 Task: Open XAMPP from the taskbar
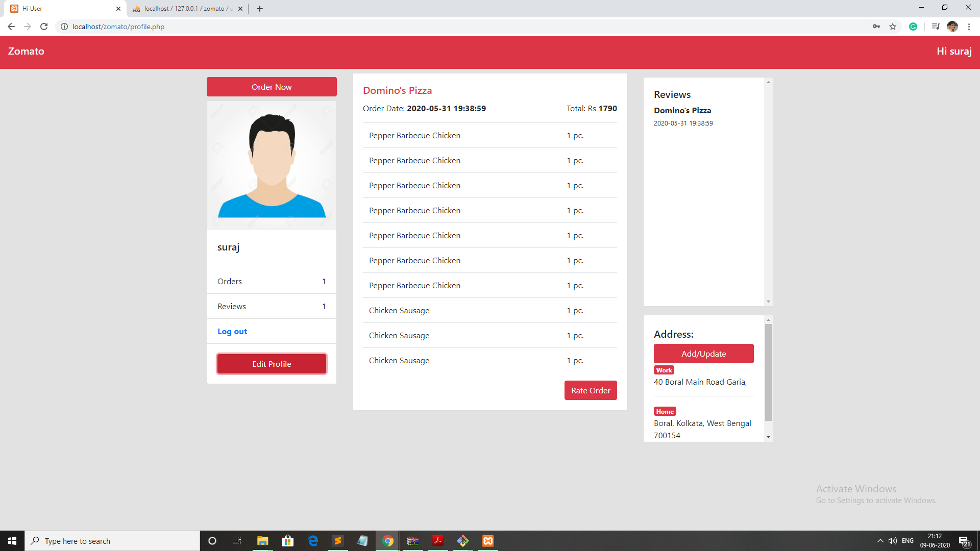coord(488,541)
